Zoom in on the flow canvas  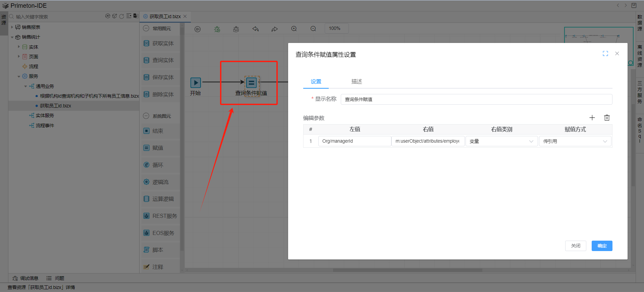coord(294,29)
